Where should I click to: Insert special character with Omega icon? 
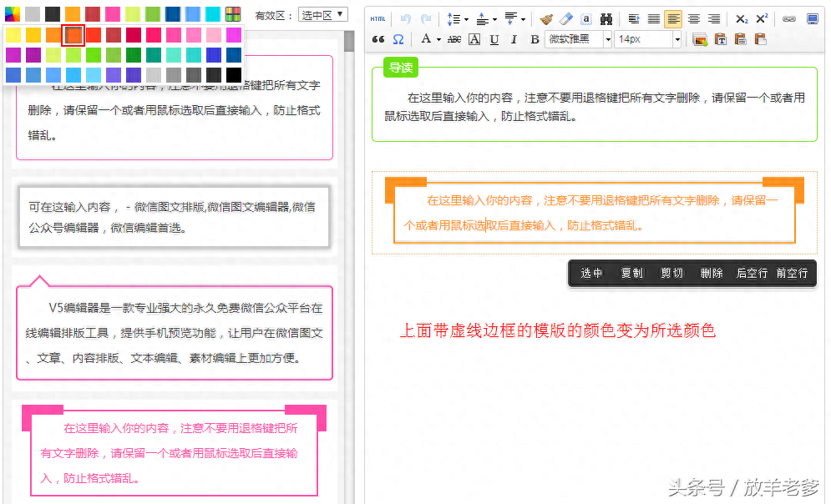point(398,39)
